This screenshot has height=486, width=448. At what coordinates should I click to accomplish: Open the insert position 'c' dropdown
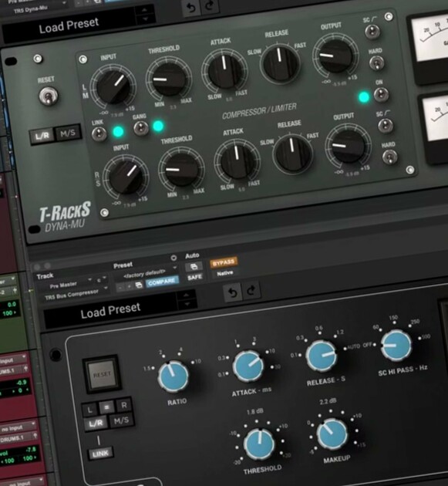point(101,279)
